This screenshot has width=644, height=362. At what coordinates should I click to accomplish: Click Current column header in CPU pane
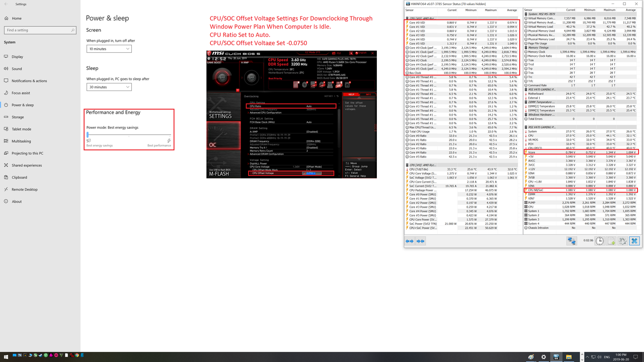pos(452,10)
